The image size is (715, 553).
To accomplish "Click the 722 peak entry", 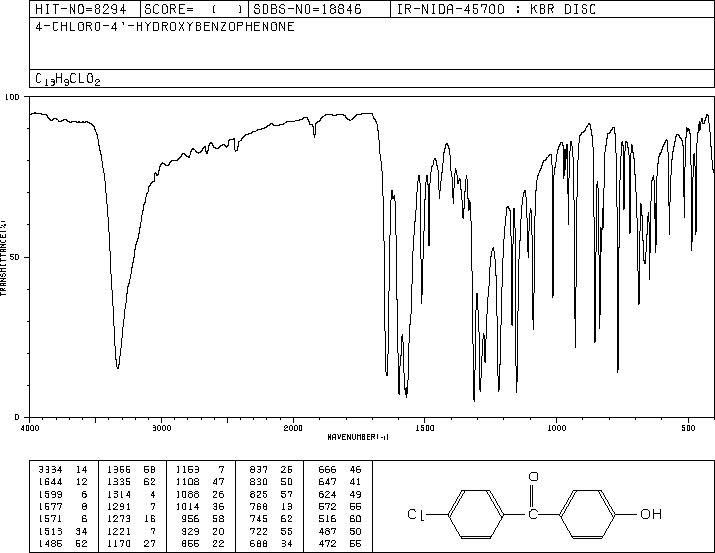I will [x=271, y=531].
